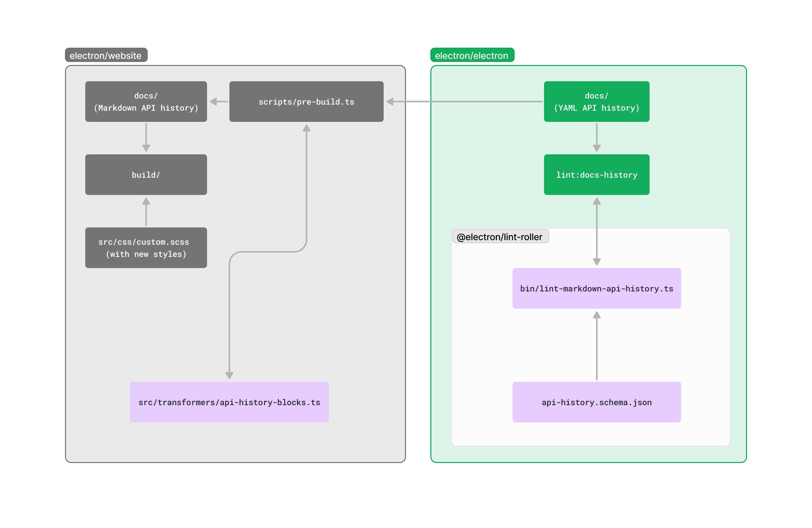Select the electron/electron group label

click(472, 55)
